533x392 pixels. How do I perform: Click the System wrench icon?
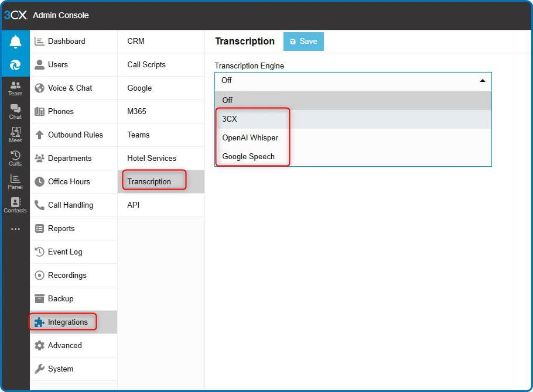coord(39,369)
